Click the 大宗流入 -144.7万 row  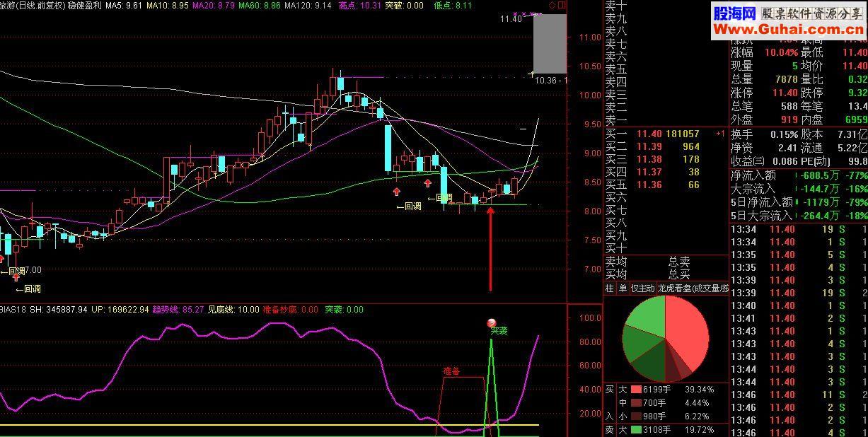point(799,188)
